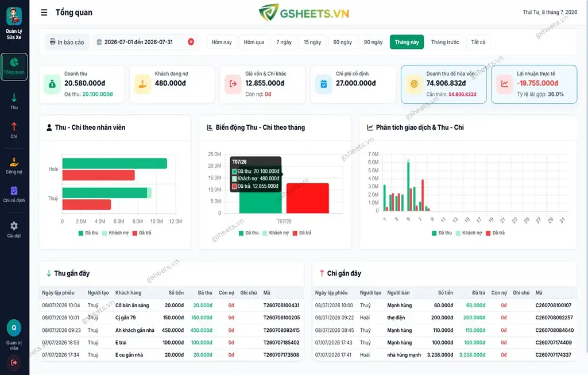Open expense C260708084640
Viewport: 588px width, 375px height.
click(x=554, y=330)
